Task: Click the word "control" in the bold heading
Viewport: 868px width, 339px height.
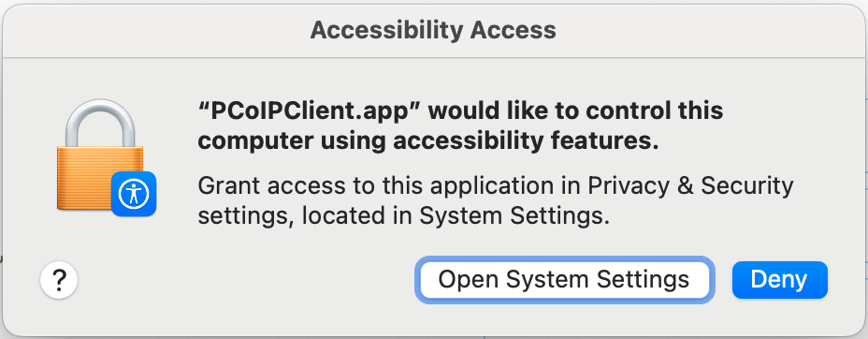Action: 627,111
